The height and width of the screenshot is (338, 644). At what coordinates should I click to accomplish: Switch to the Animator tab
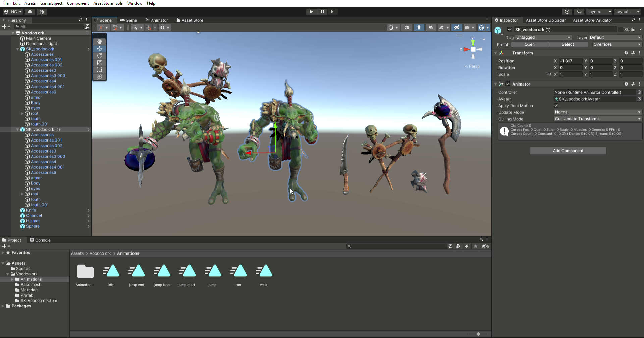tap(157, 20)
